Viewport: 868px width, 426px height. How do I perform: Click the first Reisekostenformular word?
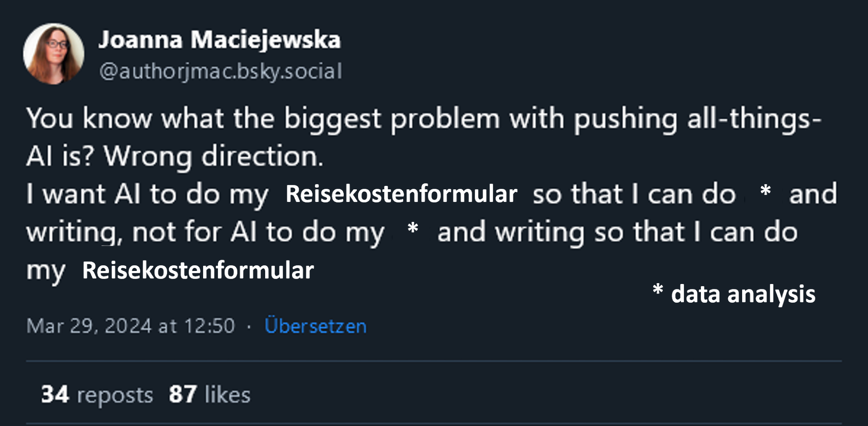point(401,194)
